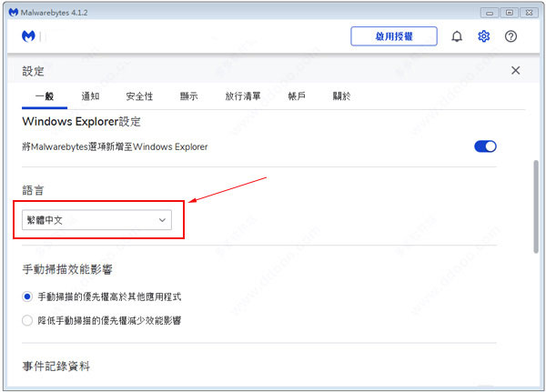This screenshot has width=546, height=392.
Task: Select 降低手動掃描的優先權減少效能影響 radio option
Action: (27, 320)
